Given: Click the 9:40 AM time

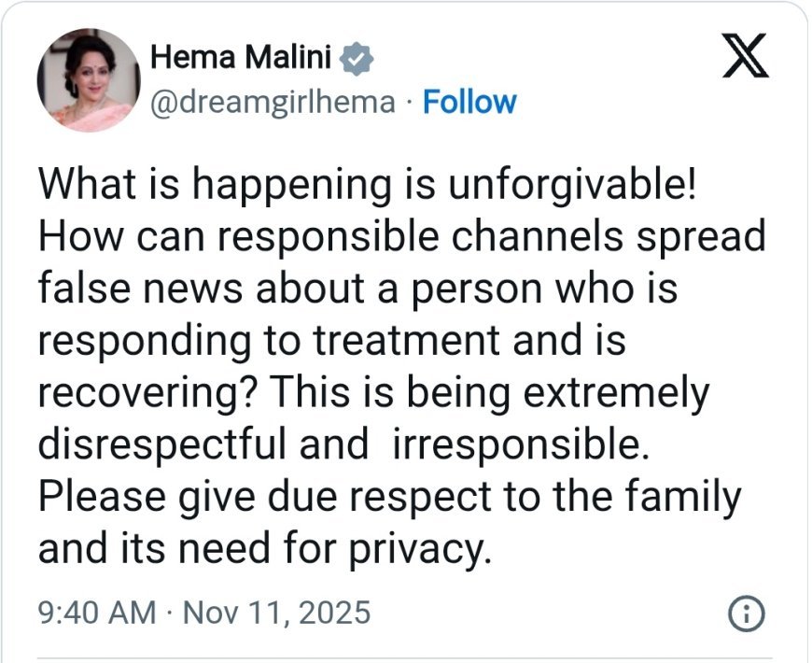Looking at the screenshot, I should (x=96, y=614).
